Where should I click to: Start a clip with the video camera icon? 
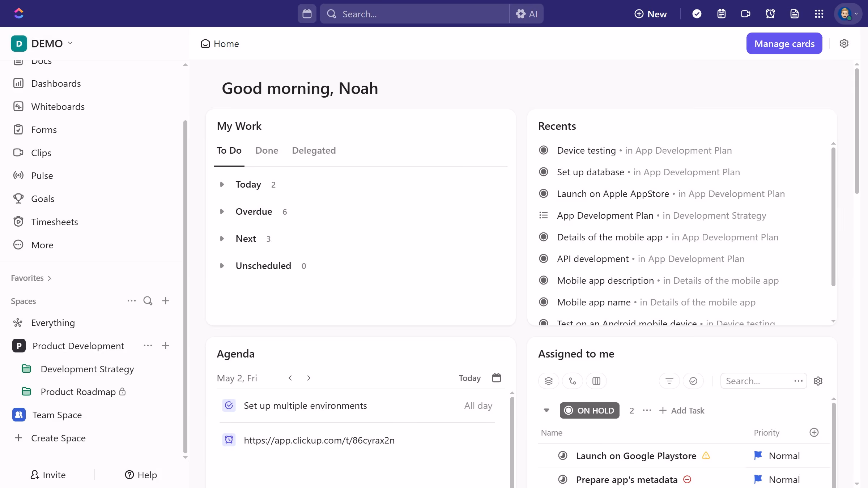745,14
